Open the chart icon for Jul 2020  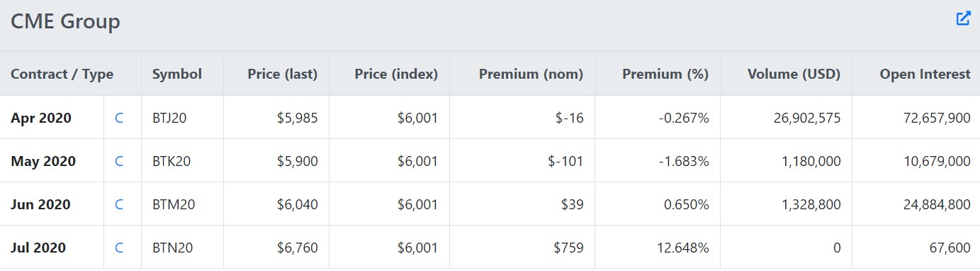click(x=119, y=248)
